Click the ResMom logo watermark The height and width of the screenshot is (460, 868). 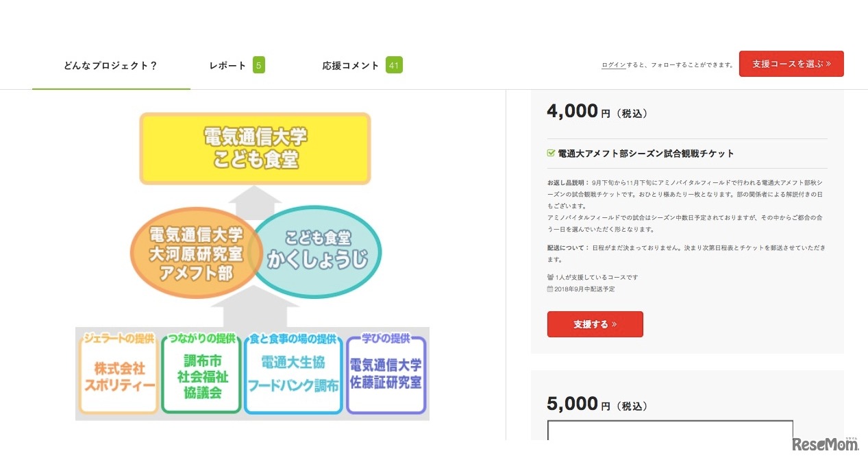coord(826,444)
